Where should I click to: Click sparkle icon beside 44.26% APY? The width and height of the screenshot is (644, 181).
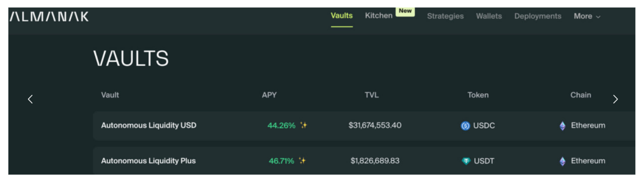point(304,125)
